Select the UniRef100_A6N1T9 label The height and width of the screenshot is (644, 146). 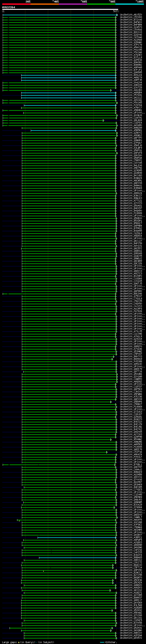pyautogui.click(x=131, y=77)
